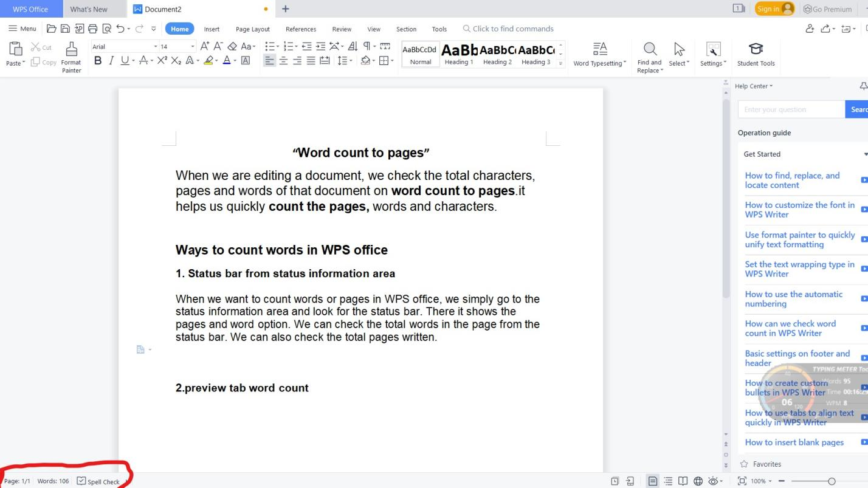Open Word Typesetting options

(599, 55)
